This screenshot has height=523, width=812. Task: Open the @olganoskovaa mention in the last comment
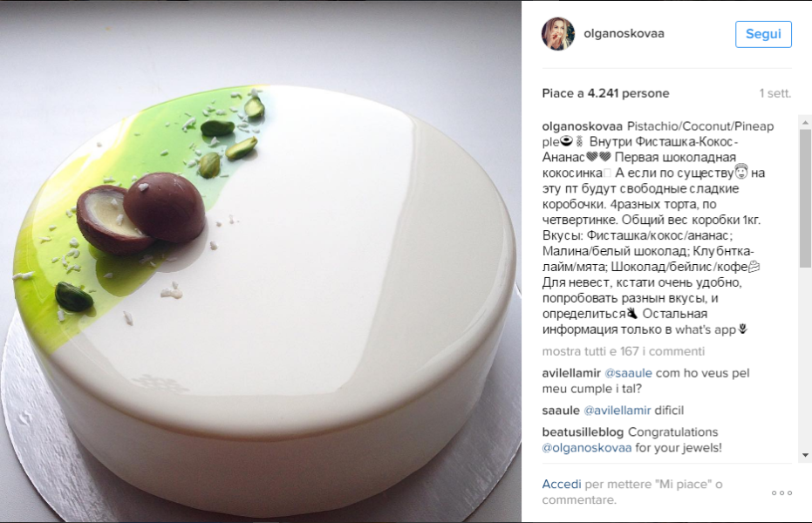(x=587, y=447)
